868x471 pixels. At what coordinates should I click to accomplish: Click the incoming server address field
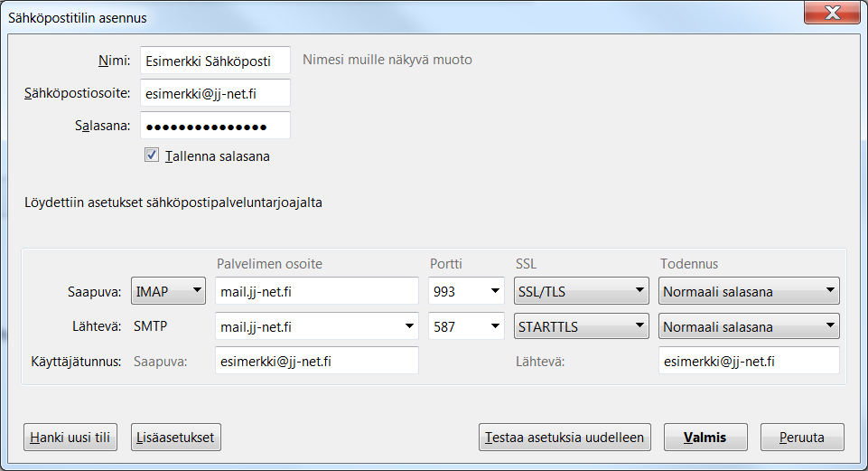[x=316, y=291]
